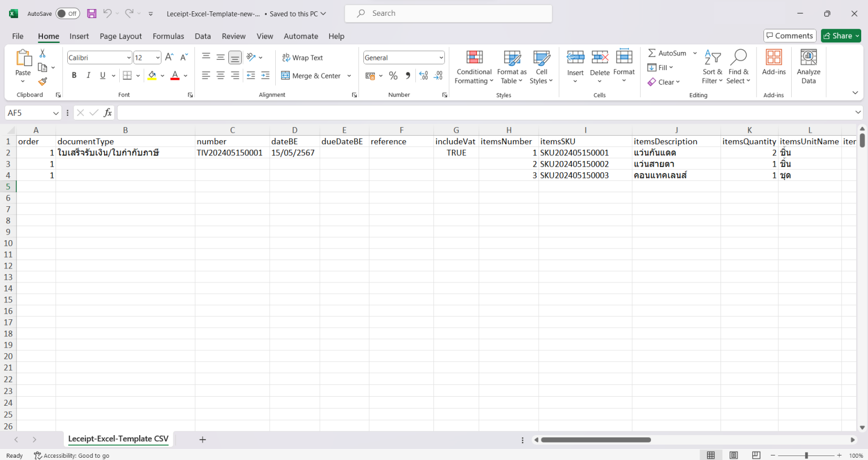Click the Increase Font Size icon

169,58
